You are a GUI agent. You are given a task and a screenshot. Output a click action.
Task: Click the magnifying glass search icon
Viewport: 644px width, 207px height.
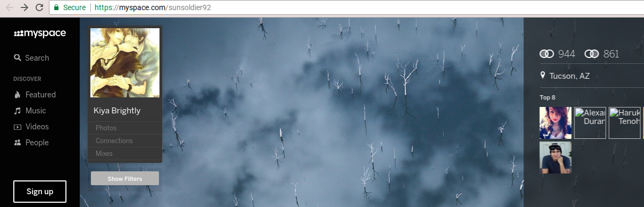click(x=18, y=58)
